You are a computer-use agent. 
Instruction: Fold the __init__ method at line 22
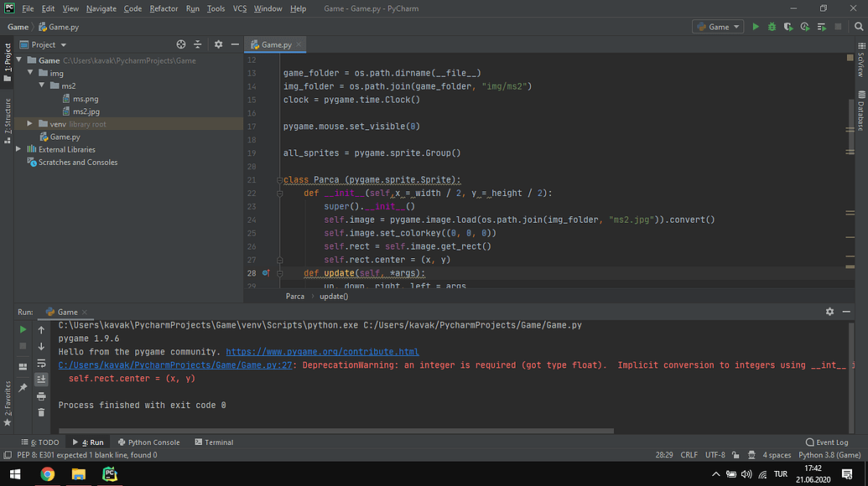[x=279, y=194]
